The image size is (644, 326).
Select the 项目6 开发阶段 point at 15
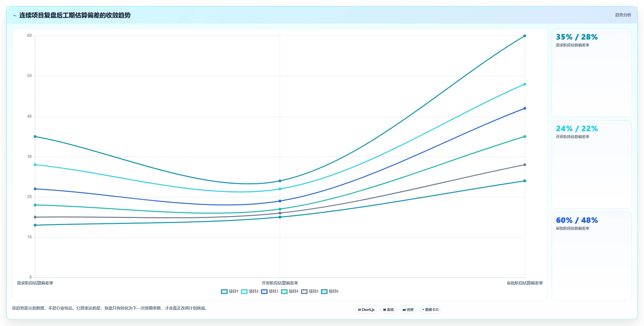point(280,217)
